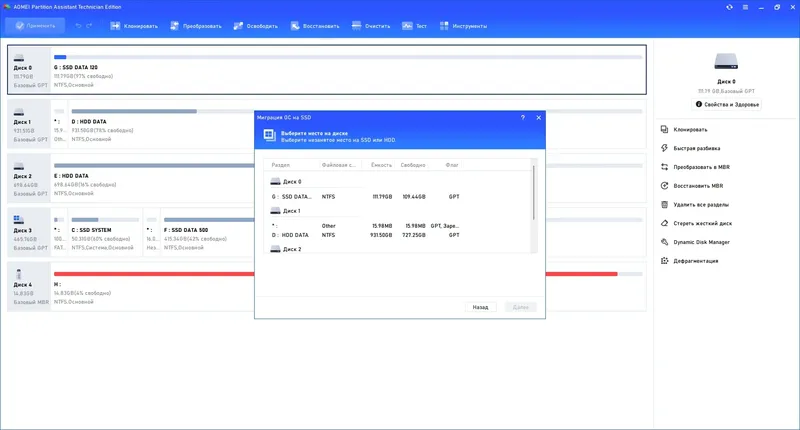The width and height of the screenshot is (800, 430).
Task: Close the Миграция ОС на SSD dialog
Action: [x=538, y=118]
